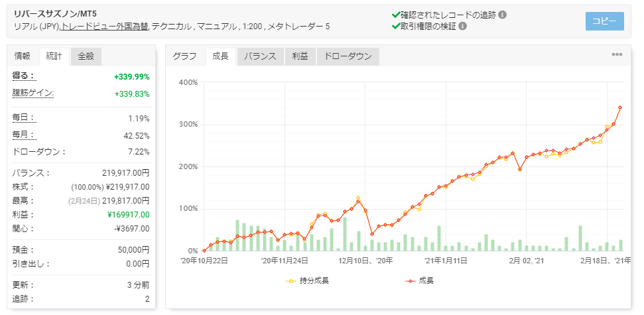
Task: Select the 成長 chart tab
Action: pos(220,56)
